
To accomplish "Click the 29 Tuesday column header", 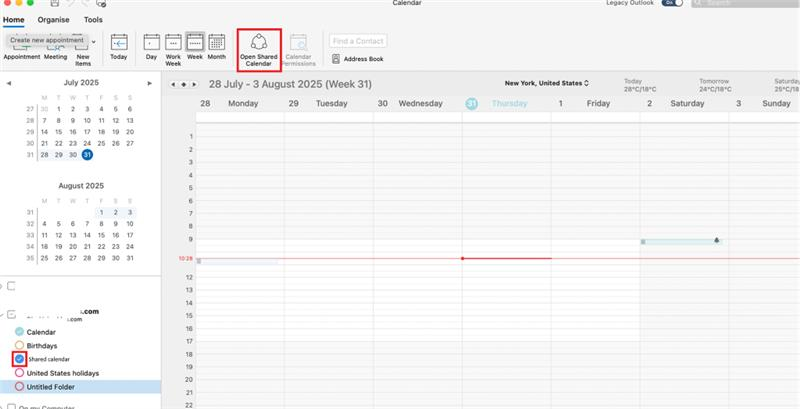I will click(329, 104).
